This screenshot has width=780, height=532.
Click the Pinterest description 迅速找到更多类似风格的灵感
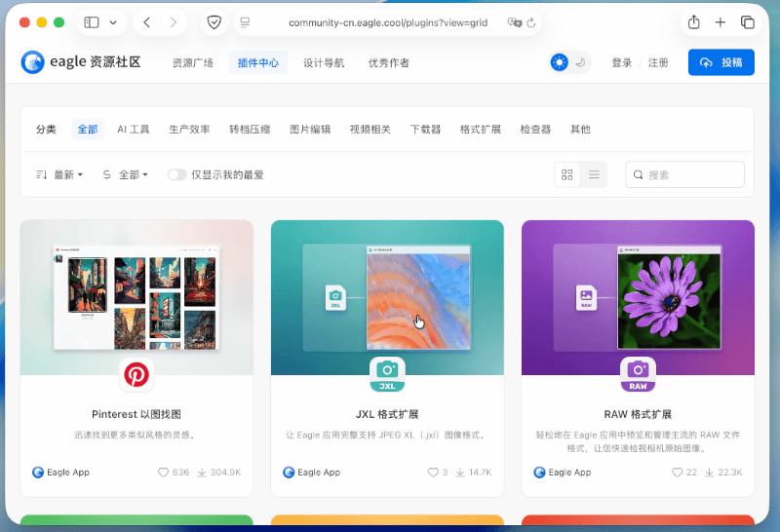pos(135,435)
